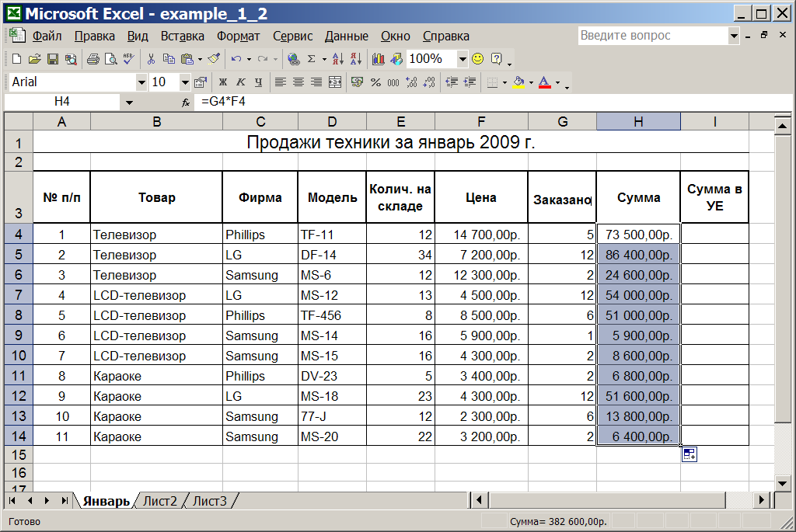Open Excel Help with the question icon
This screenshot has height=532, width=796.
(496, 59)
